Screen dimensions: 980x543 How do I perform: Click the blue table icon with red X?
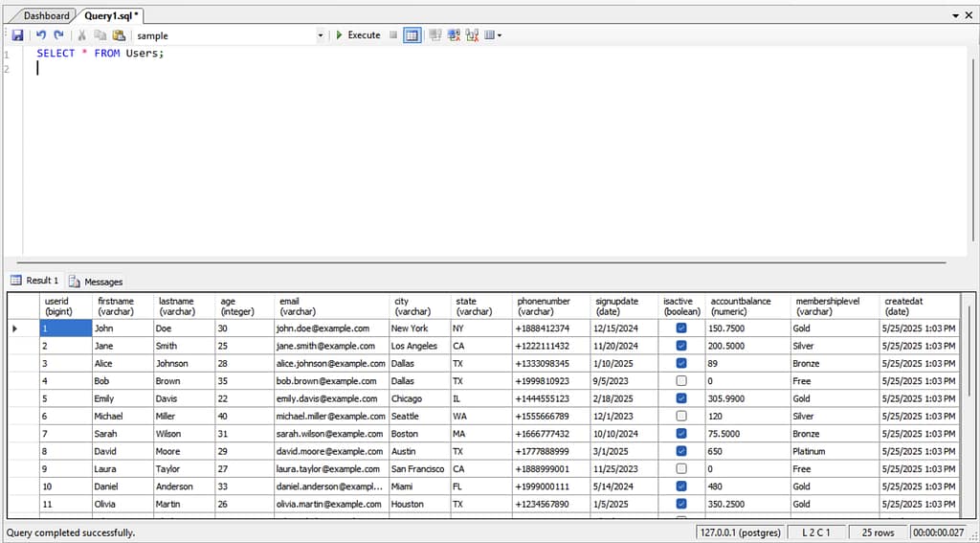[454, 35]
